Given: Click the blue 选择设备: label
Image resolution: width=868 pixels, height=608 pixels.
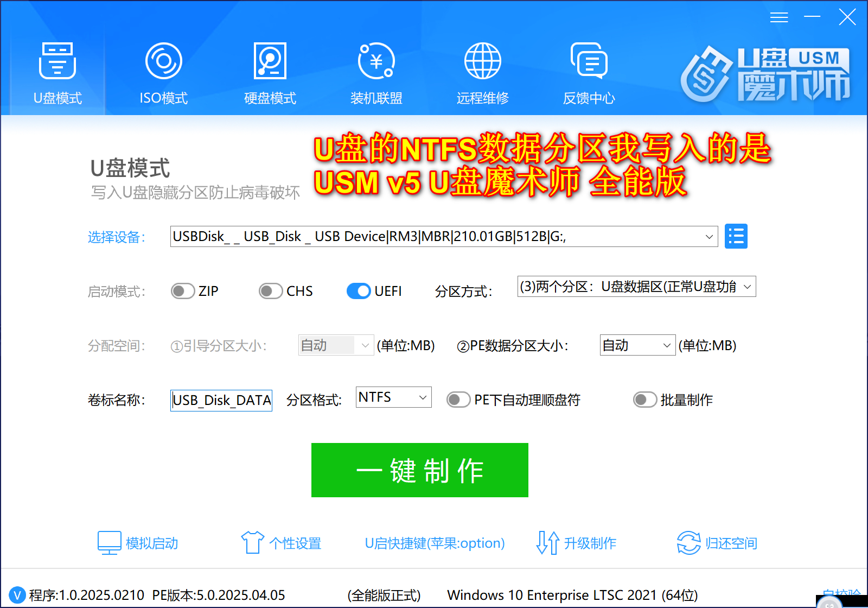Looking at the screenshot, I should click(117, 237).
